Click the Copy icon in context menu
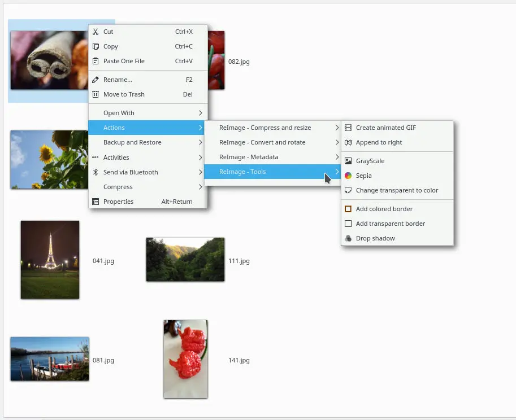This screenshot has width=516, height=420. pyautogui.click(x=96, y=46)
